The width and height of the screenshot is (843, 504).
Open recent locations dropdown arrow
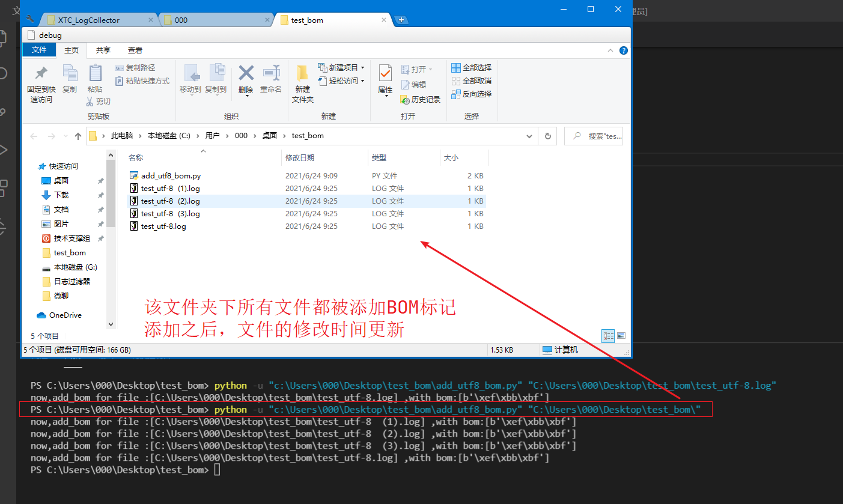tap(66, 136)
